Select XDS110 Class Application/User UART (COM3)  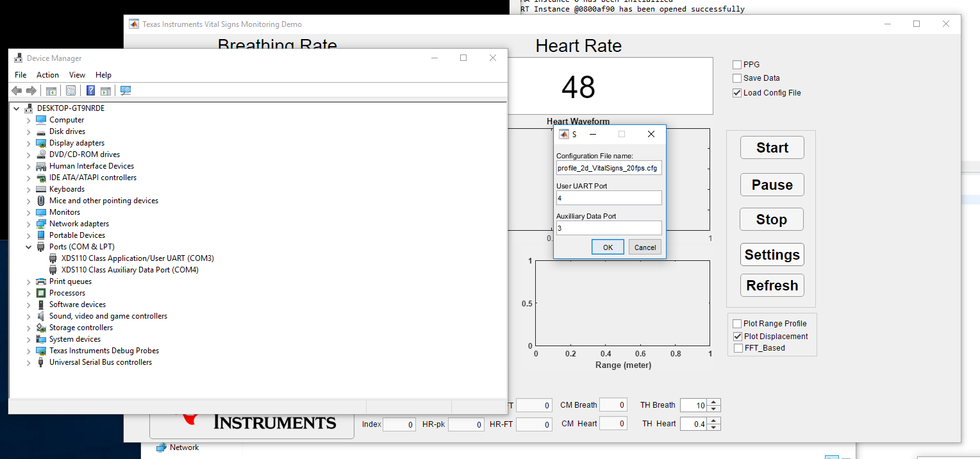point(137,258)
